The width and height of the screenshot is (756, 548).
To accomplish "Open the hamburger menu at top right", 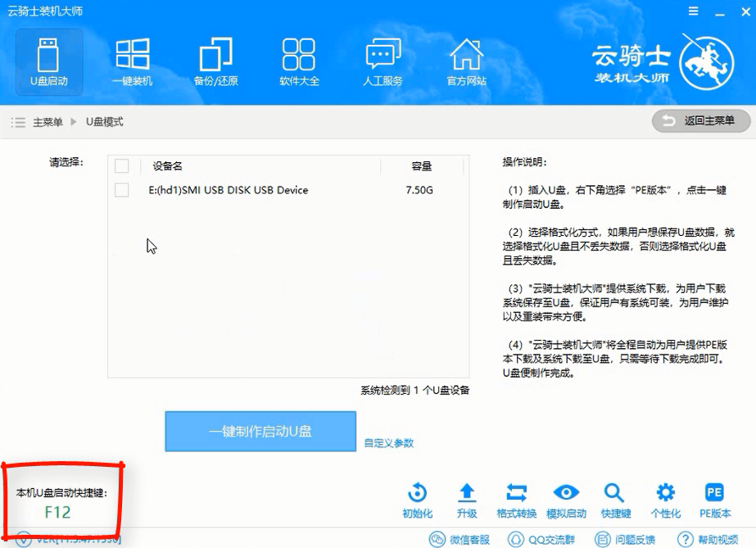I will pos(692,10).
